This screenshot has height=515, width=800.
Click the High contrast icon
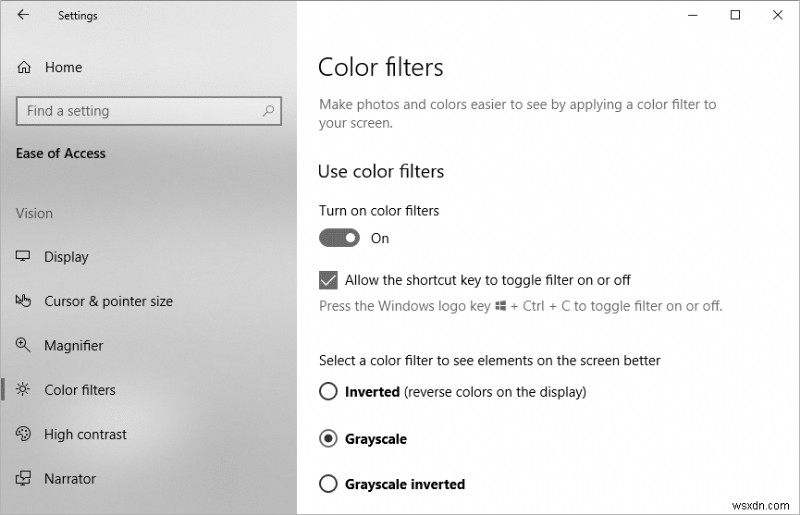tap(24, 434)
